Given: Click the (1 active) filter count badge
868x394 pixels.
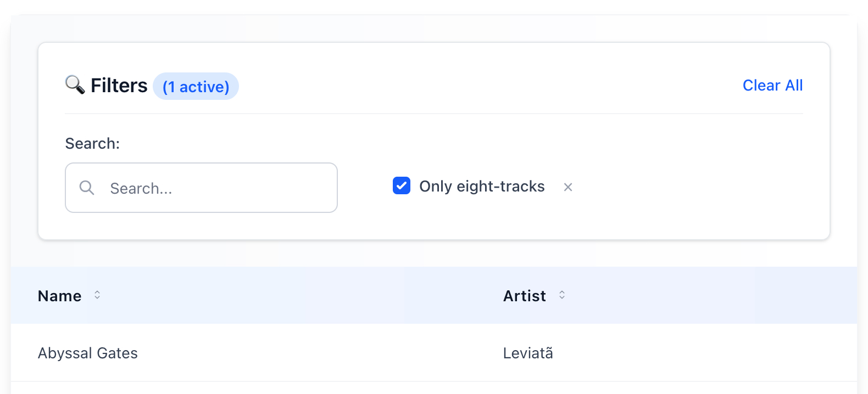Looking at the screenshot, I should (x=196, y=87).
